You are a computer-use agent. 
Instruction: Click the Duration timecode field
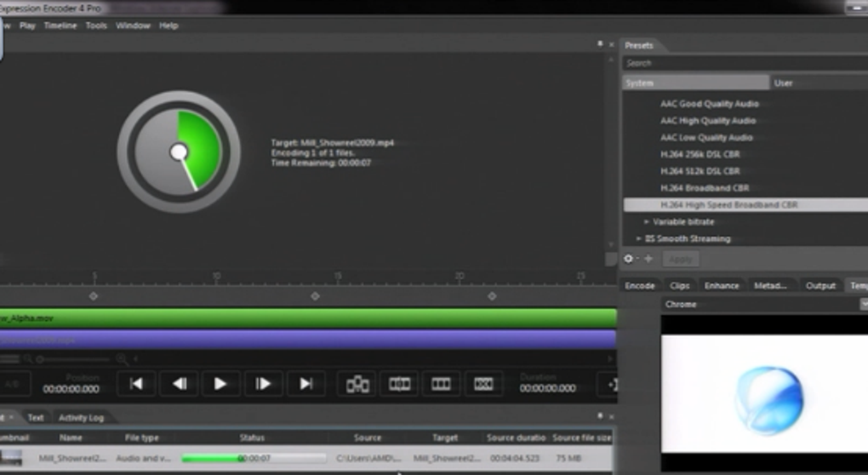(547, 389)
